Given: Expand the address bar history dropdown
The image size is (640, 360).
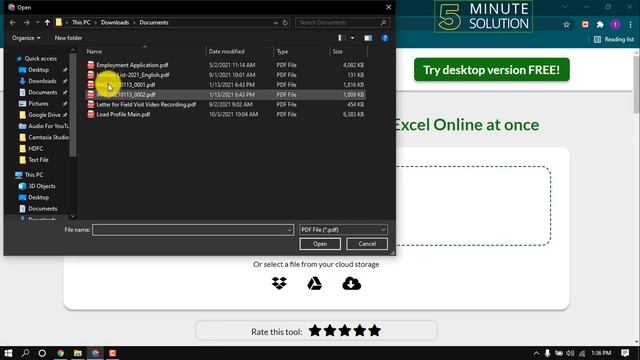Looking at the screenshot, I should (276, 22).
